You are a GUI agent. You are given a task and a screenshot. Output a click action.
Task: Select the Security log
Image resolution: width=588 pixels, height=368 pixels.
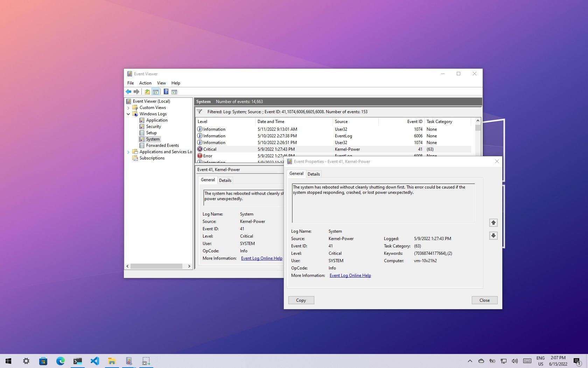tap(154, 127)
